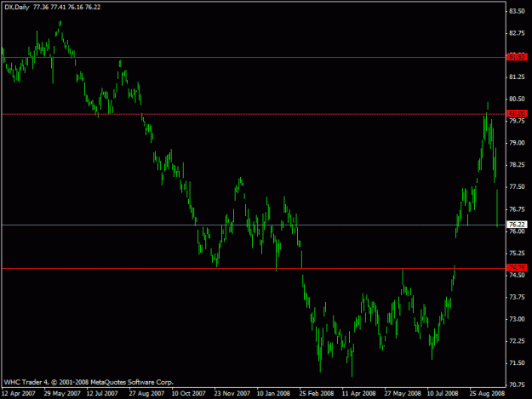Click the 12 Apr 2007 date label
The width and height of the screenshot is (532, 399).
[x=19, y=394]
